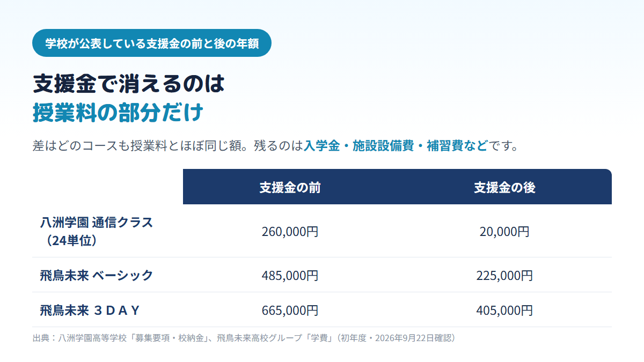Click the 260,000円 cell
This screenshot has height=362, width=644.
click(x=290, y=232)
